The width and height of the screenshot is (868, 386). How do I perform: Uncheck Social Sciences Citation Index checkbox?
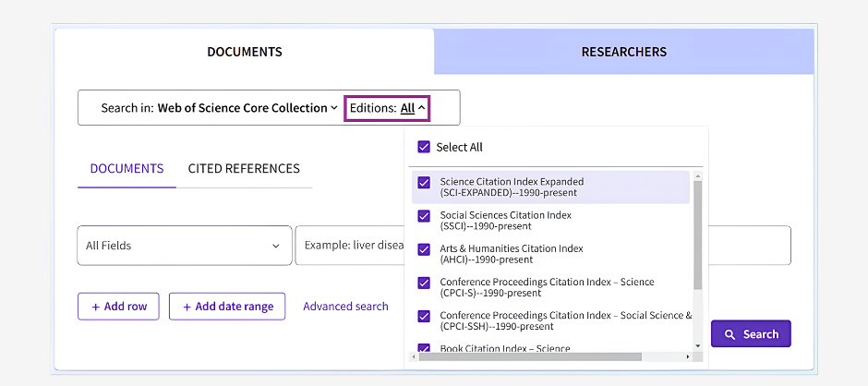[x=424, y=216]
